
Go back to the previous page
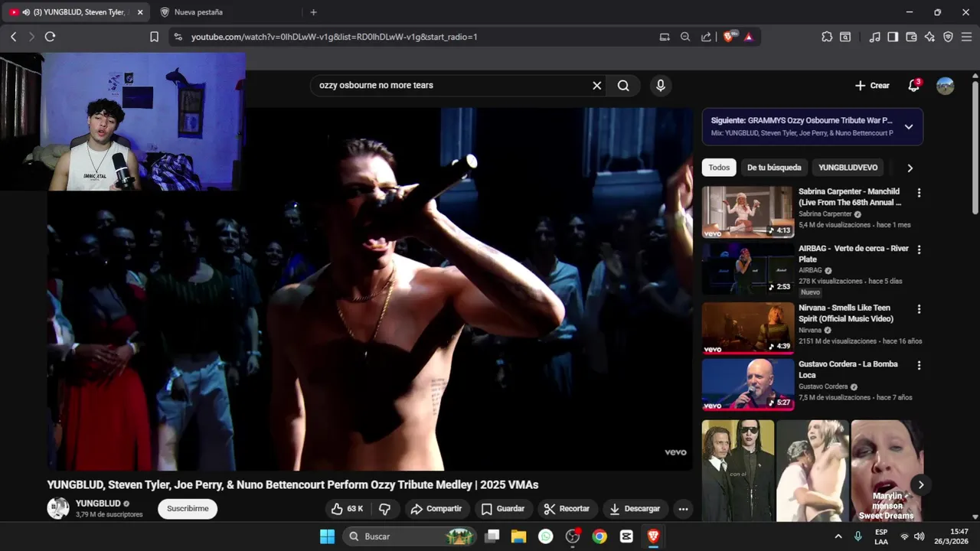13,37
